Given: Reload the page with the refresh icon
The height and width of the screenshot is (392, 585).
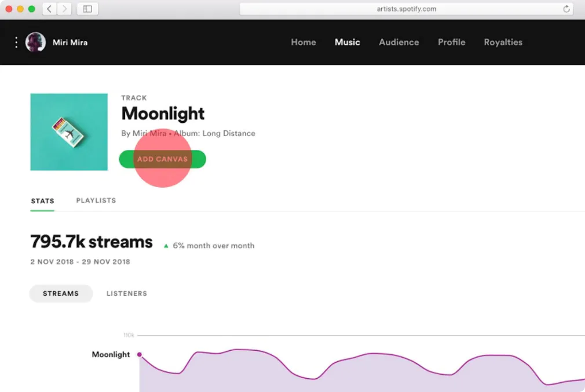Looking at the screenshot, I should point(566,9).
